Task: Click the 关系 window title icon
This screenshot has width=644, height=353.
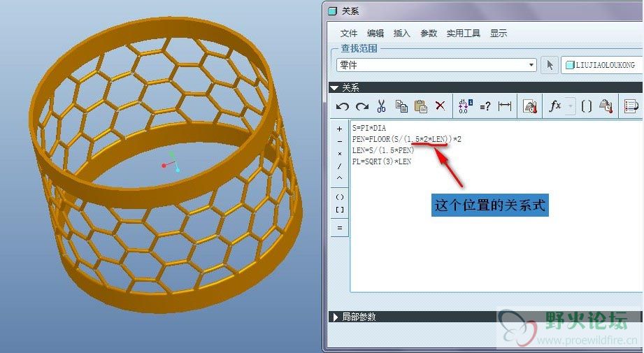Action: tap(333, 11)
